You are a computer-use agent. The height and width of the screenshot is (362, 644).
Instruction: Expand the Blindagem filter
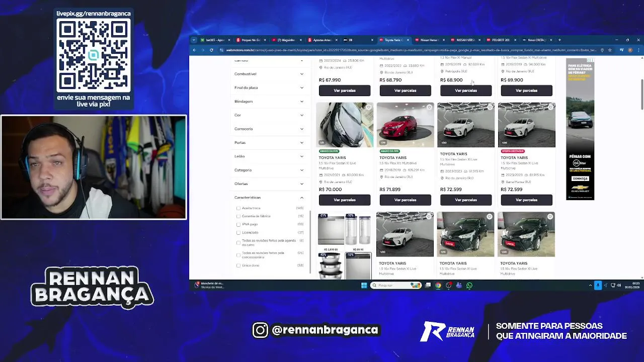[x=269, y=101]
